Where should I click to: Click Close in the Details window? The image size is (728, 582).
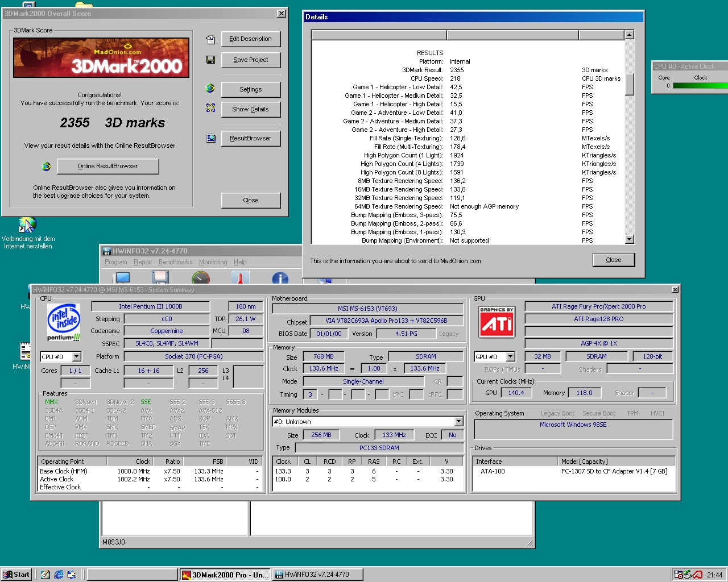pyautogui.click(x=613, y=260)
